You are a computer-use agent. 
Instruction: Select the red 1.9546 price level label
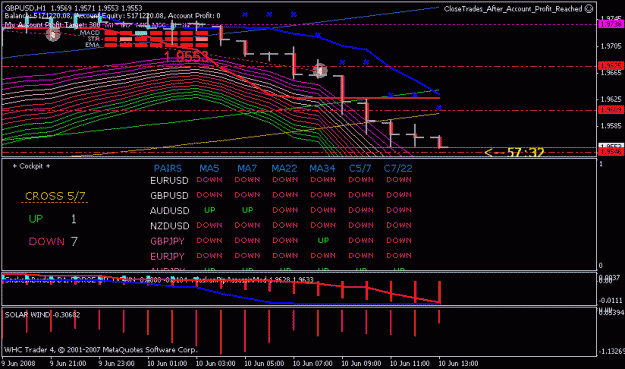pyautogui.click(x=611, y=152)
